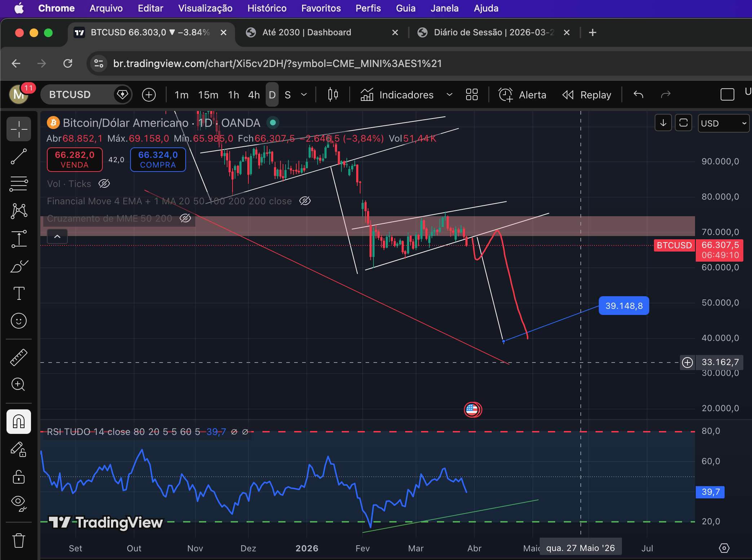Select the trend line drawing tool
The height and width of the screenshot is (560, 752).
click(x=19, y=156)
